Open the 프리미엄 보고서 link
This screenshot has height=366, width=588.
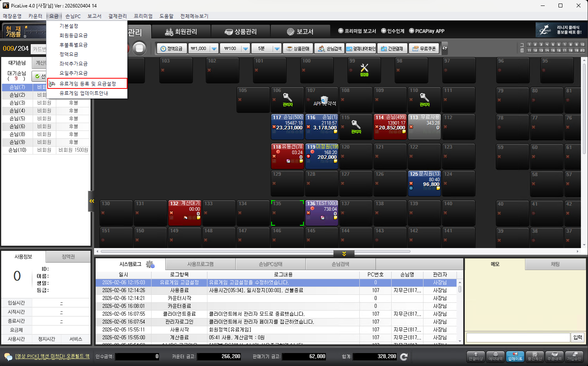click(x=357, y=31)
